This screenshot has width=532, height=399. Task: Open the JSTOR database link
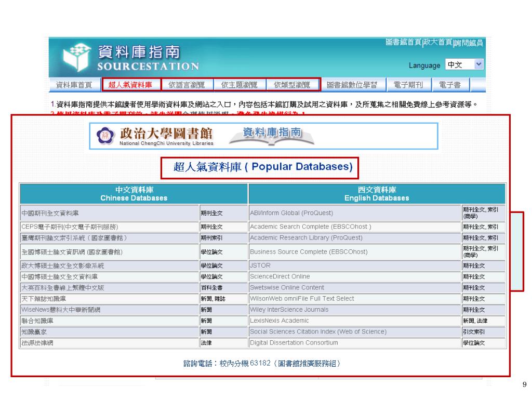(x=260, y=265)
